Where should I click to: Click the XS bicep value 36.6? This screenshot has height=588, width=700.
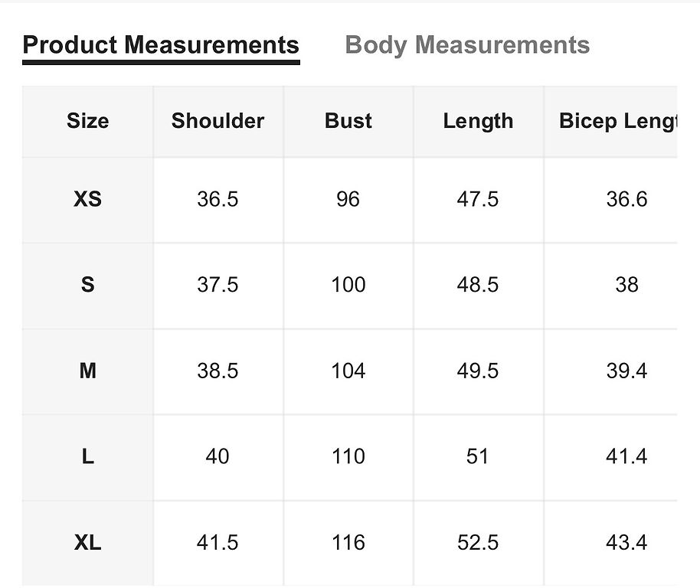[x=626, y=199]
